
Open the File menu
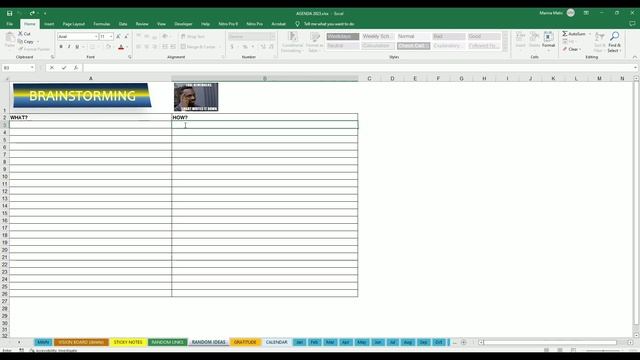(9, 24)
